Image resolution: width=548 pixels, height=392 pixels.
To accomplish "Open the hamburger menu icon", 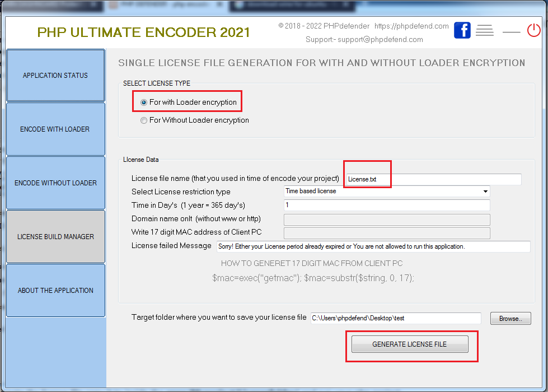I will tap(484, 30).
